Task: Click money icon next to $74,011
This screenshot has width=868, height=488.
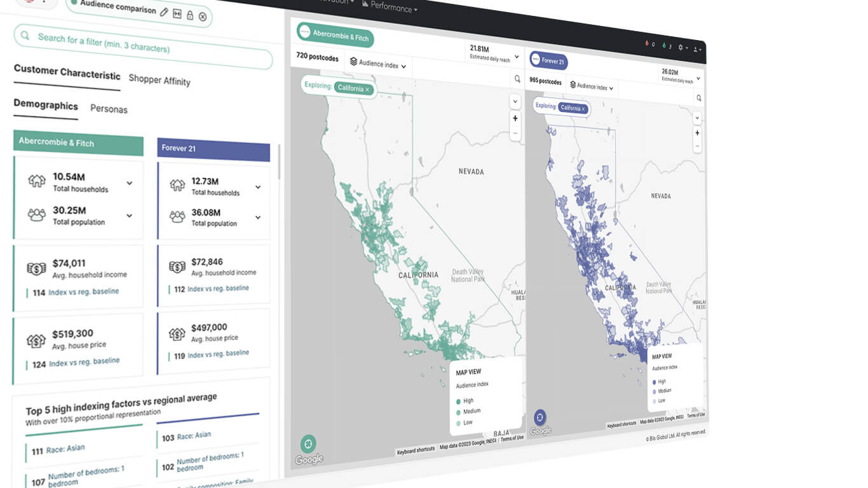Action: 36,269
